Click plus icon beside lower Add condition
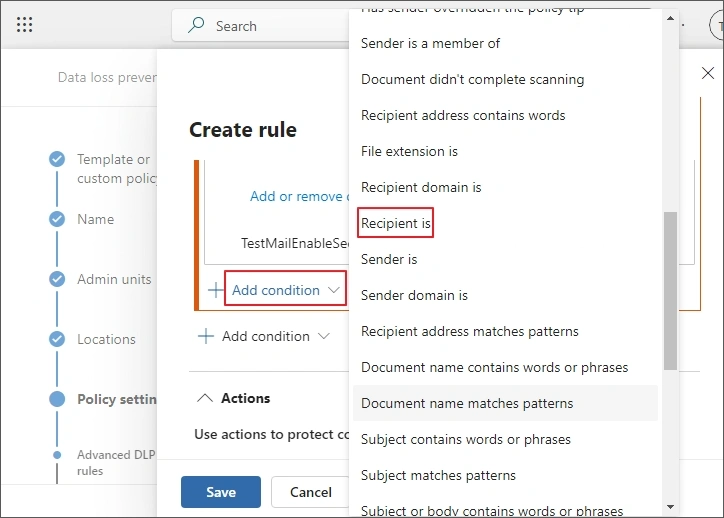The height and width of the screenshot is (518, 724). [x=205, y=336]
